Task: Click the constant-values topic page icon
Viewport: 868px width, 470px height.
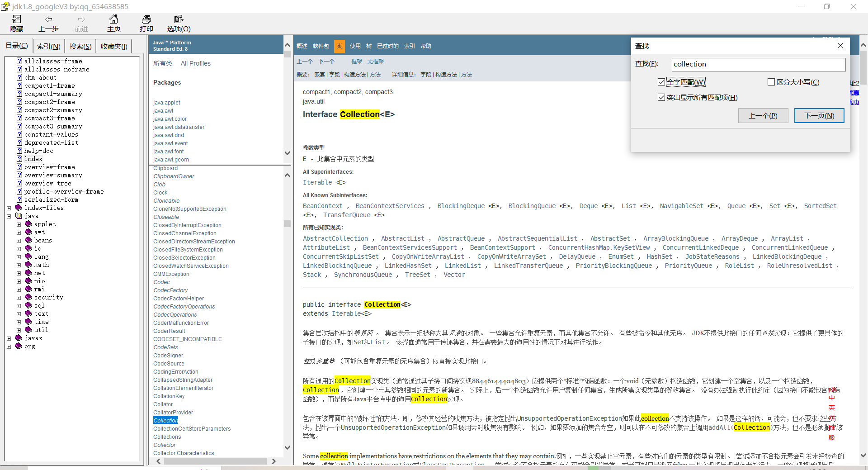Action: pos(19,134)
